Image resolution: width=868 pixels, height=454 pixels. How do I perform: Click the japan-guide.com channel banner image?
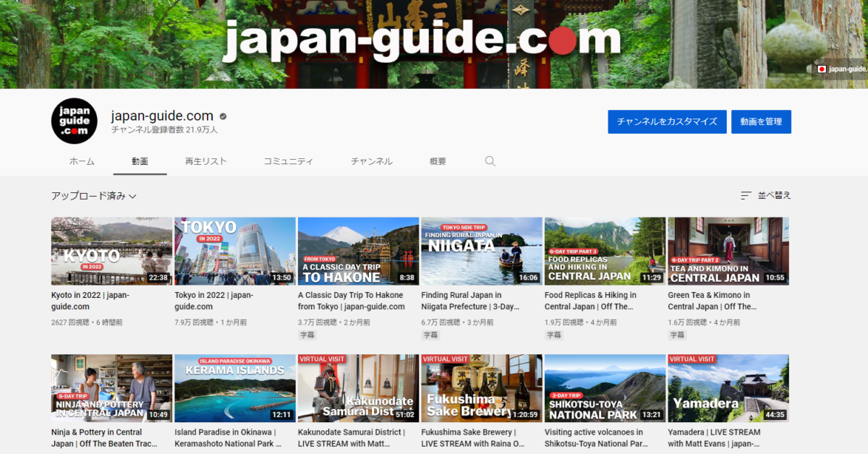434,44
